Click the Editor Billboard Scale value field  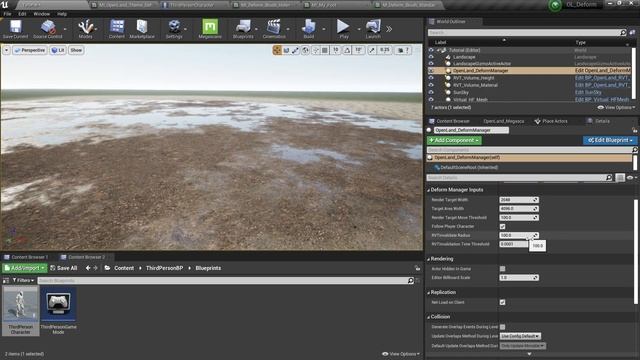point(519,278)
